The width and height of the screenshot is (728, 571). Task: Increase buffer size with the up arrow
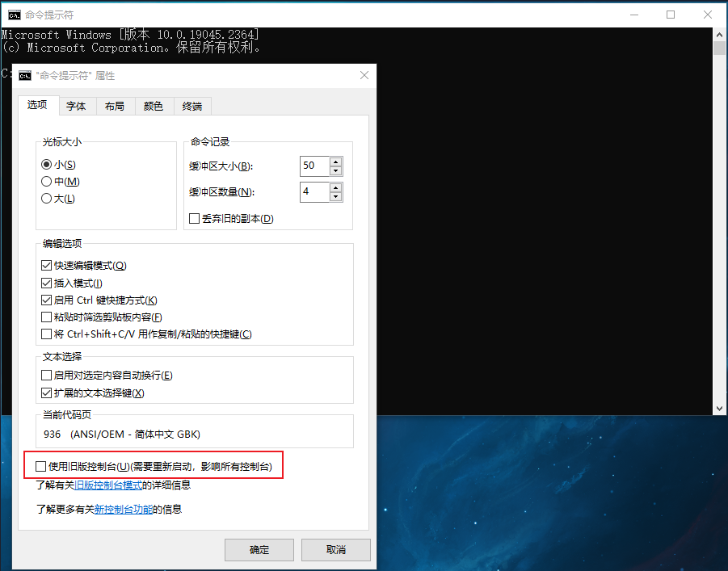coord(336,161)
